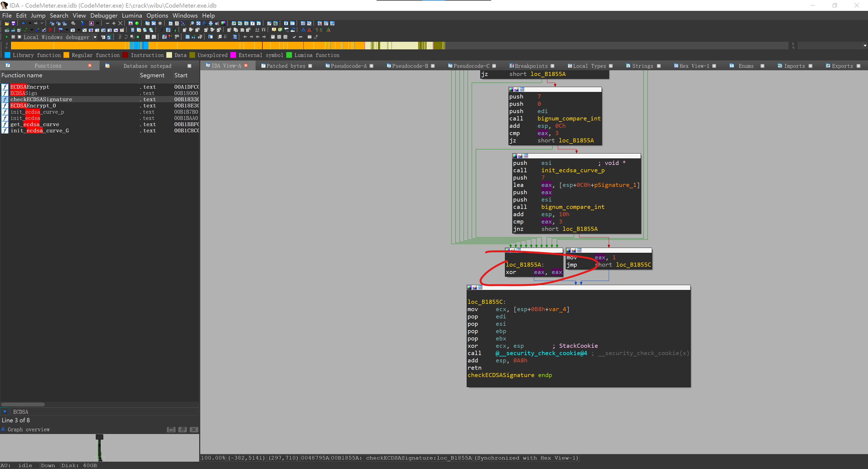This screenshot has height=469, width=868.
Task: Expand the jump-back history dropdown arrow
Action: [30, 24]
